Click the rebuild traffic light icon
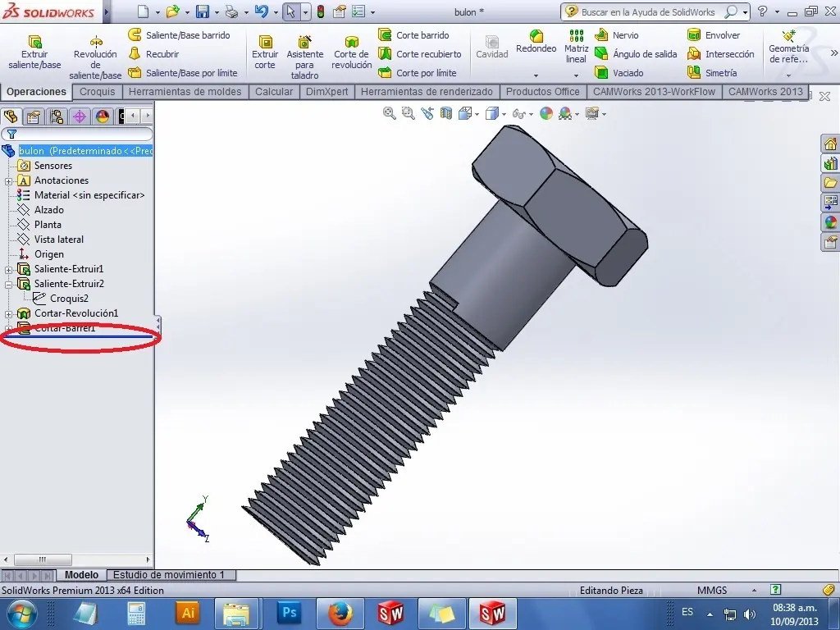Viewport: 840px width, 630px height. pyautogui.click(x=321, y=11)
